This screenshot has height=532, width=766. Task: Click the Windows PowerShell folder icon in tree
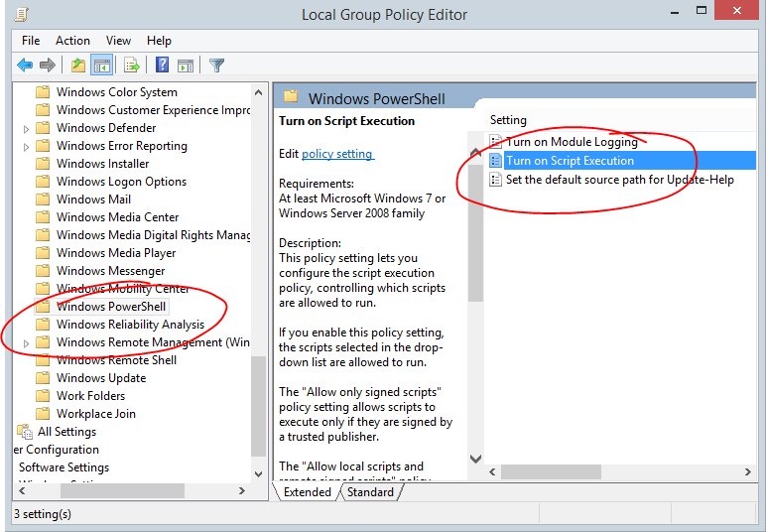pos(43,307)
